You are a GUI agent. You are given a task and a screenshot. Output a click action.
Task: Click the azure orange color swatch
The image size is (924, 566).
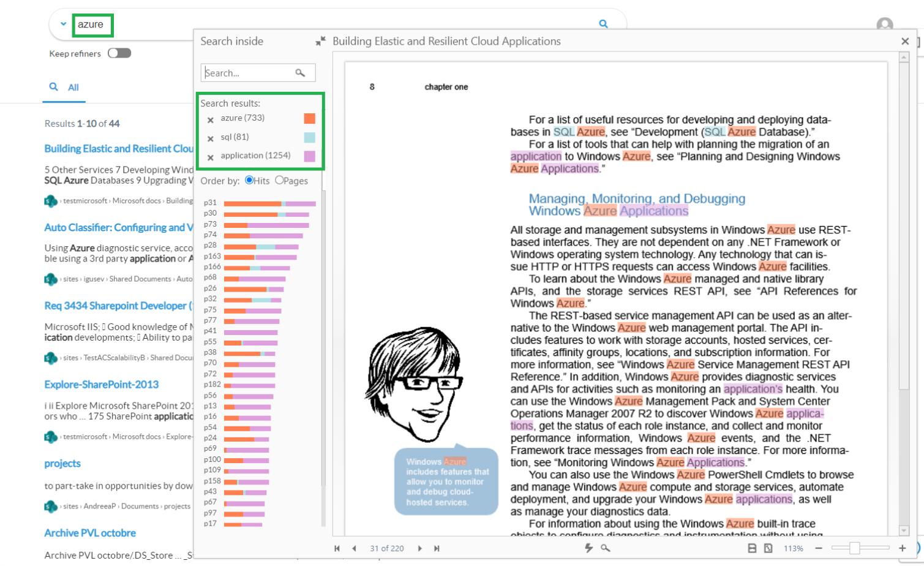pos(310,119)
